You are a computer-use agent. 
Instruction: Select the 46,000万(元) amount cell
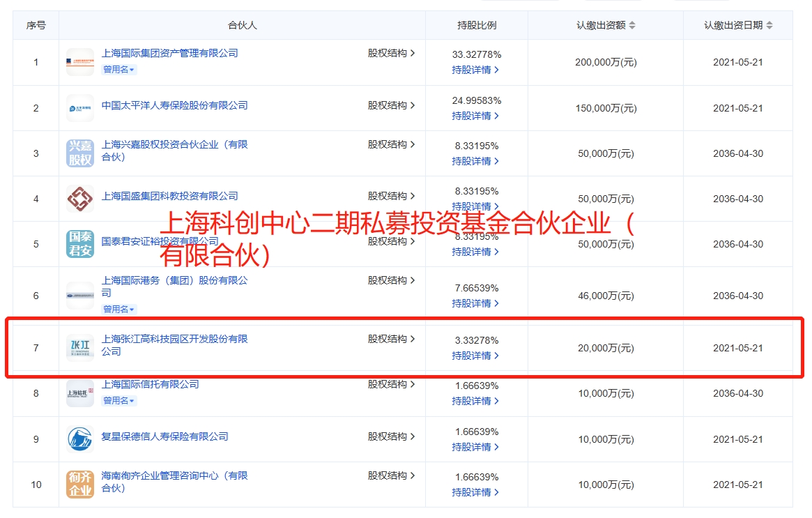[x=606, y=296]
